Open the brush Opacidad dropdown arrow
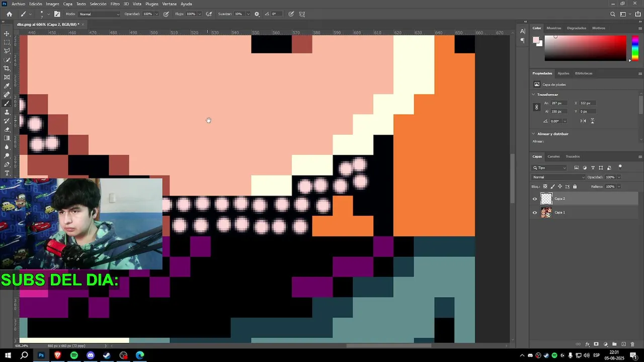The width and height of the screenshot is (644, 362). [157, 14]
